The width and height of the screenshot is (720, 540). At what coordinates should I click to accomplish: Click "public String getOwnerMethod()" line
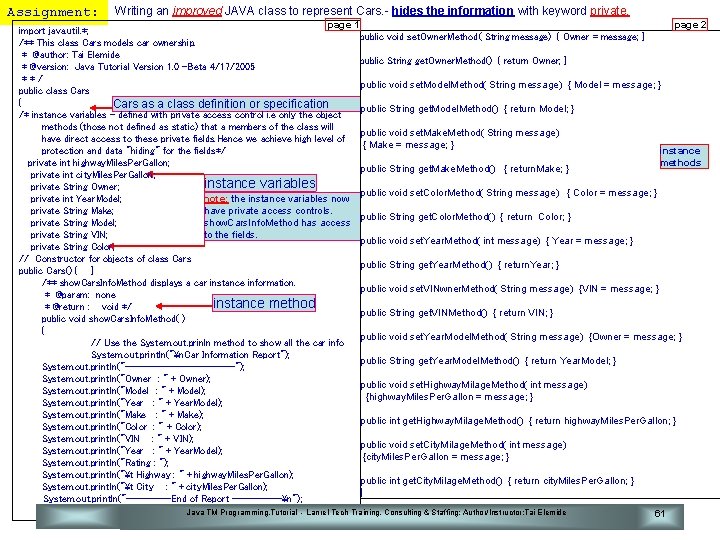coord(464,61)
